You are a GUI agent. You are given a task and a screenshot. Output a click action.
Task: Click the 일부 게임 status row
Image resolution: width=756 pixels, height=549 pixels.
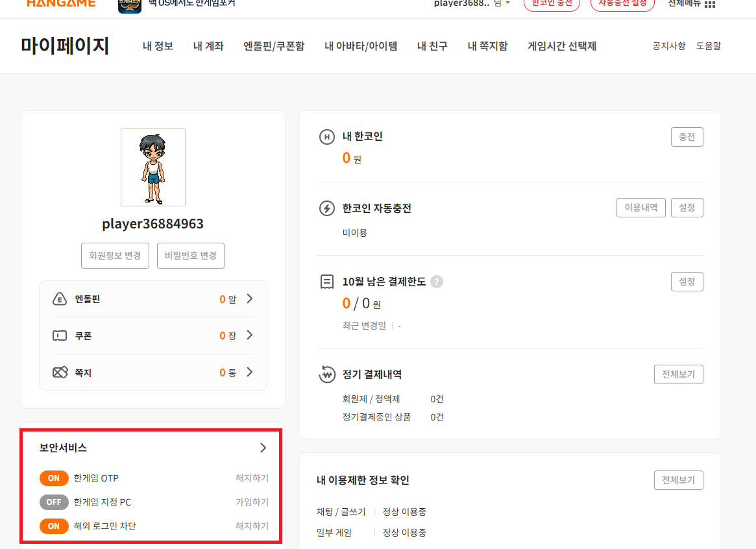371,533
